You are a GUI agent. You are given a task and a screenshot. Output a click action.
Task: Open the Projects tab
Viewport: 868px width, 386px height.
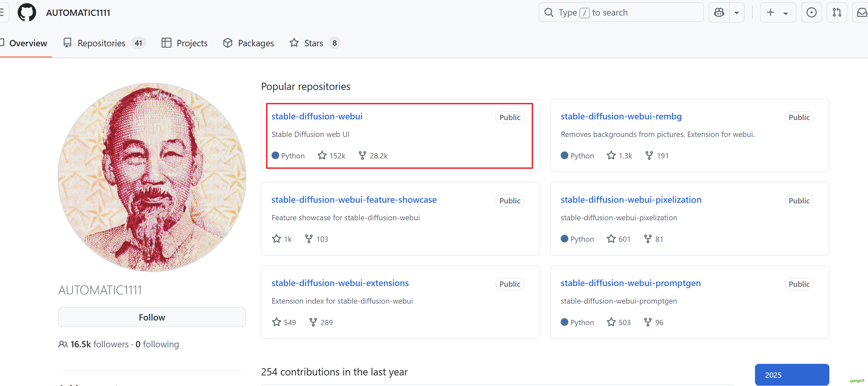click(x=185, y=43)
